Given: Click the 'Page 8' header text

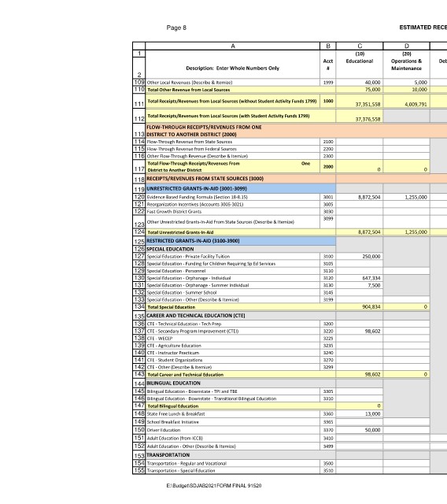Looking at the screenshot, I should click(x=176, y=28).
